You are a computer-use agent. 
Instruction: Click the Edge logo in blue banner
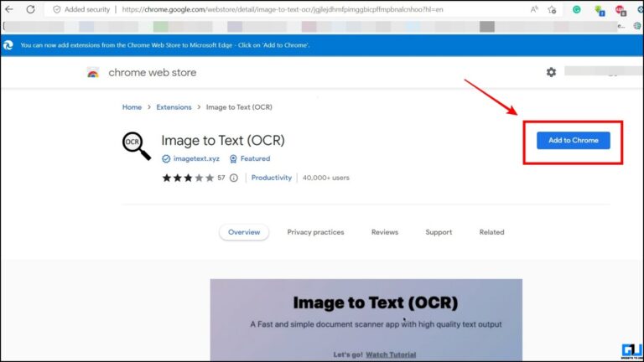8,45
